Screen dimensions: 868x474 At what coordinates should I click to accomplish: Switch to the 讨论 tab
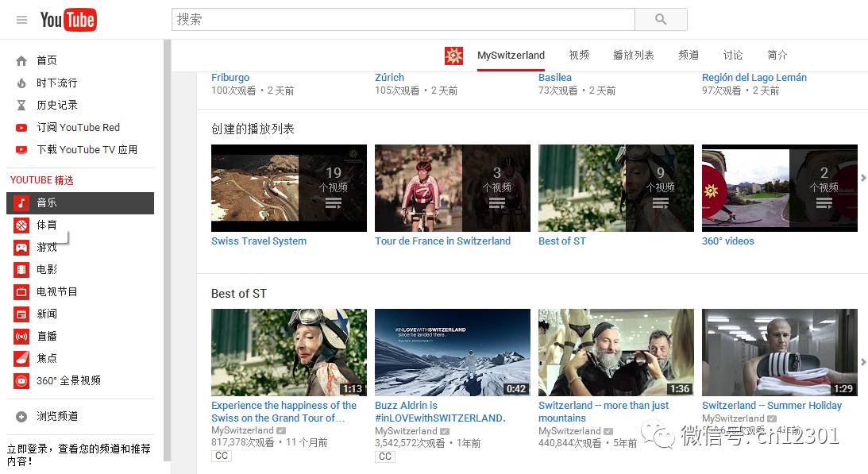pyautogui.click(x=733, y=56)
